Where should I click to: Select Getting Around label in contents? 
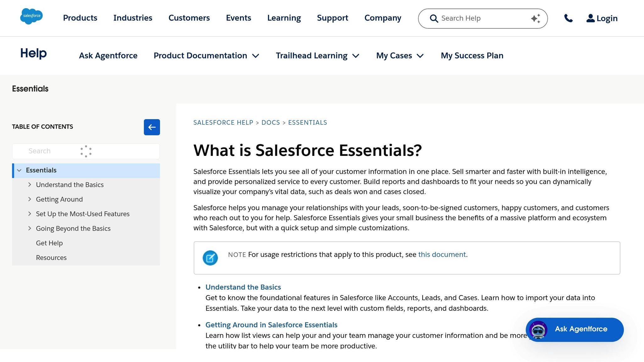click(x=59, y=199)
